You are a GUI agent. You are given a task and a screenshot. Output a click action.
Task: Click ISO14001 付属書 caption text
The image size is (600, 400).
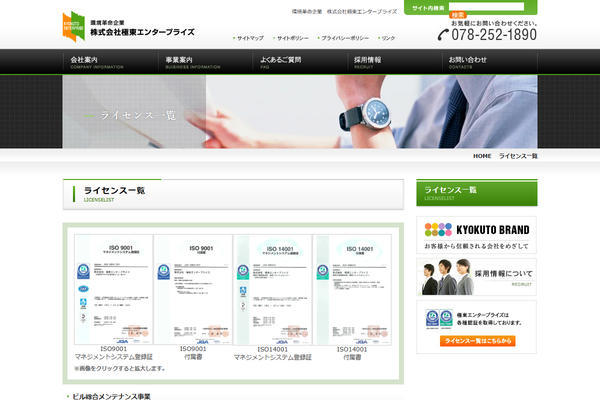[x=352, y=353]
